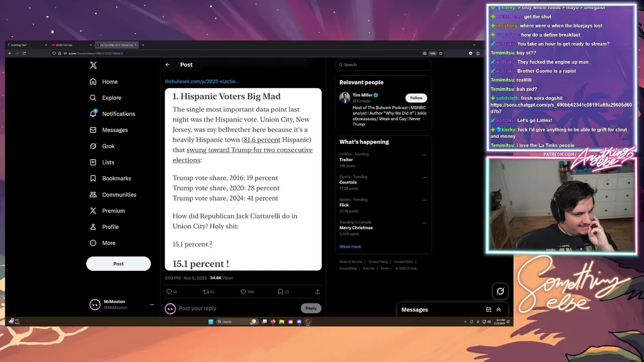The image size is (644, 362).
Task: Click the floating Grok button
Action: coord(500,291)
